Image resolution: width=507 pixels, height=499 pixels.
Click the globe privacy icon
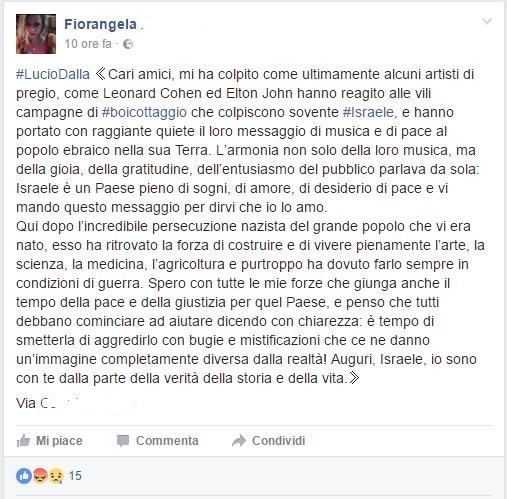click(x=128, y=44)
